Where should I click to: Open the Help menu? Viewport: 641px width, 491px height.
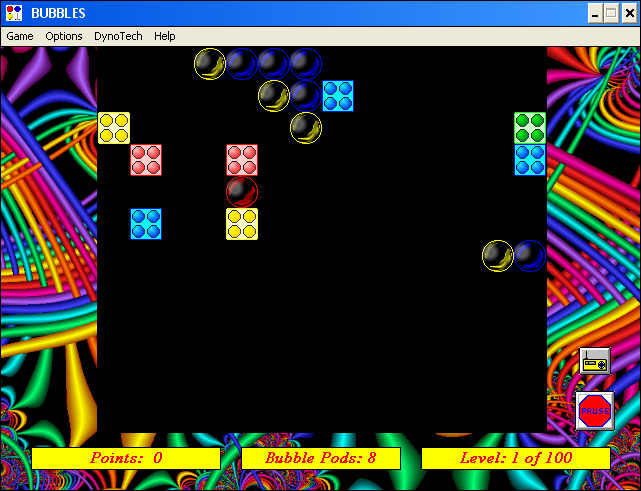click(165, 36)
